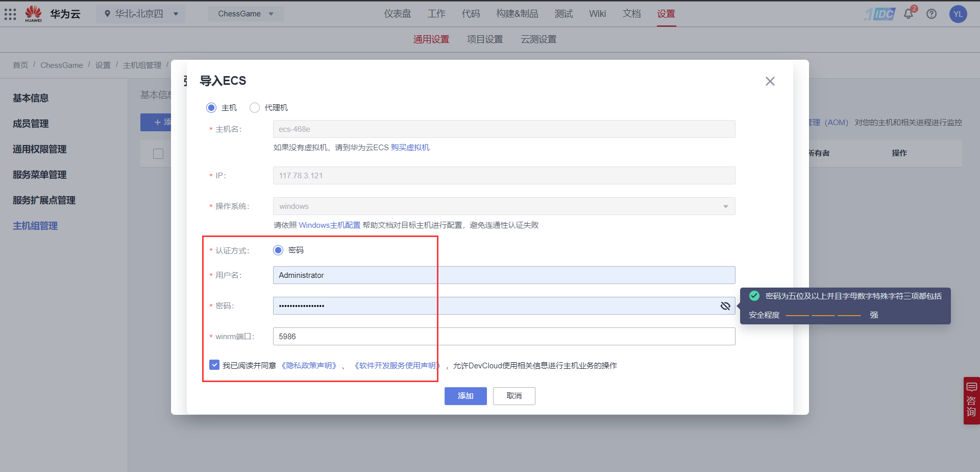Screen dimensions: 980x472
Task: Open the 构建&制品 menu
Action: (517, 14)
